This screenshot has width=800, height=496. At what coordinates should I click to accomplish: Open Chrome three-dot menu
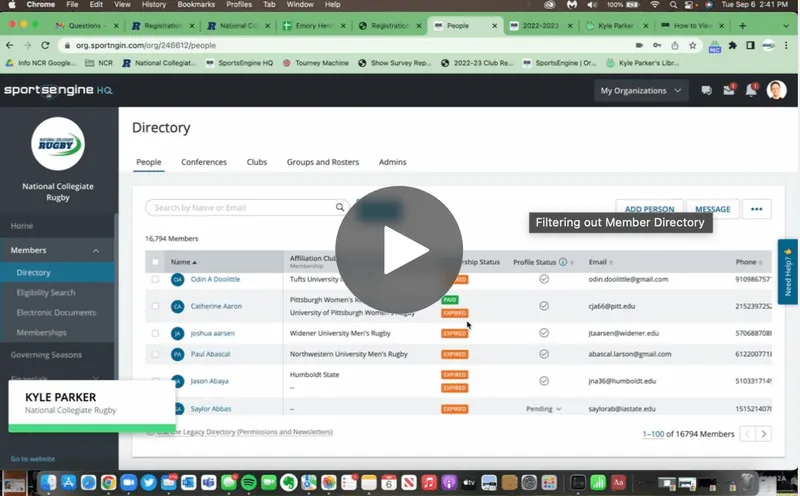pos(786,45)
